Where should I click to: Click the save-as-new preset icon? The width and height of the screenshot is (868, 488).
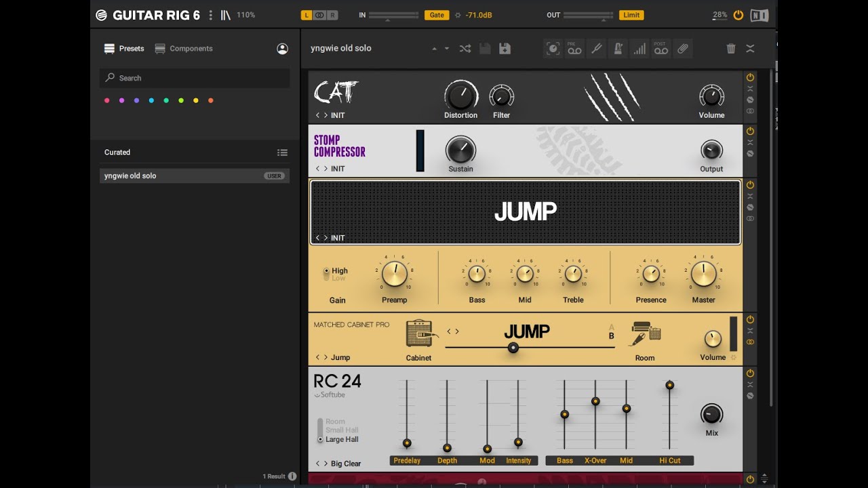pos(505,48)
